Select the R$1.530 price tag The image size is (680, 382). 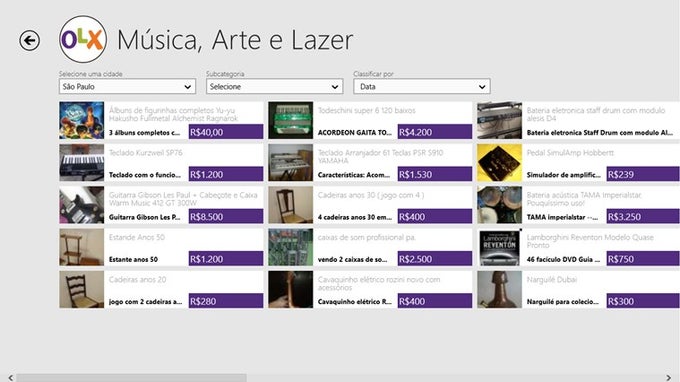coord(435,174)
